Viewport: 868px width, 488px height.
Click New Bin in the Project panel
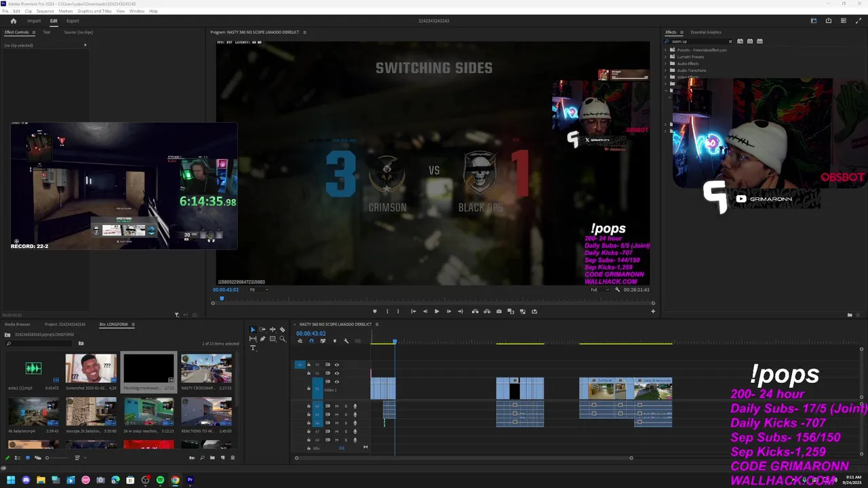tap(212, 457)
